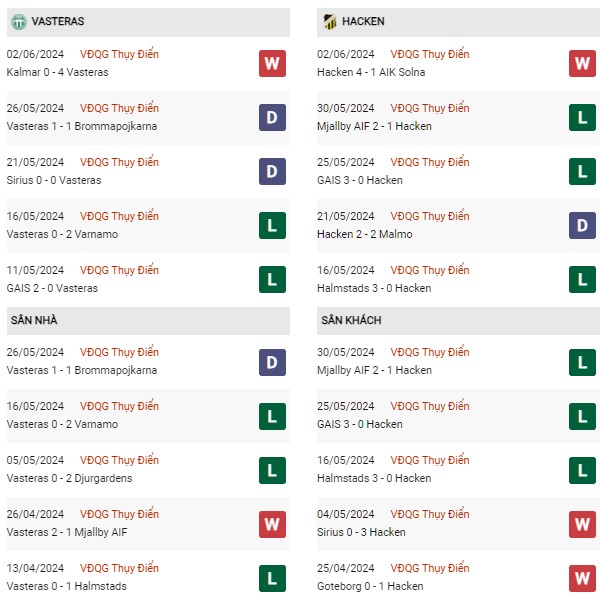
Task: Click the W badge for Vasteras 2 - 1 Mjallby AIF
Action: [272, 524]
